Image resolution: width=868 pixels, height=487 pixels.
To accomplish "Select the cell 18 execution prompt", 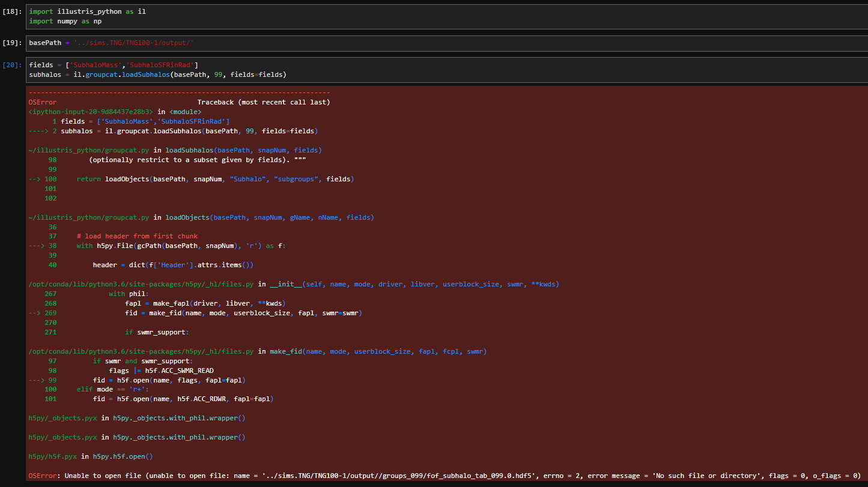I will 12,11.
